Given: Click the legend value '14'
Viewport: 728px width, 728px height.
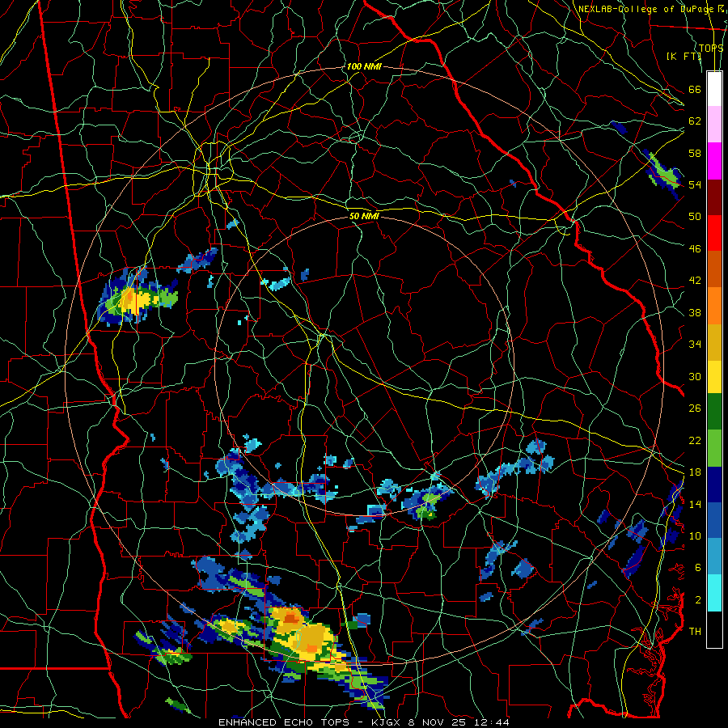Looking at the screenshot, I should 695,504.
